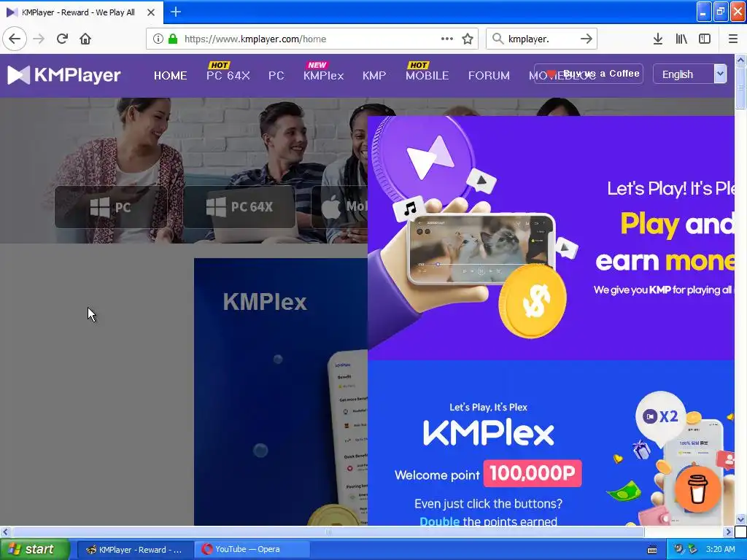The width and height of the screenshot is (747, 560).
Task: Click the PC 64X download button
Action: (x=239, y=206)
